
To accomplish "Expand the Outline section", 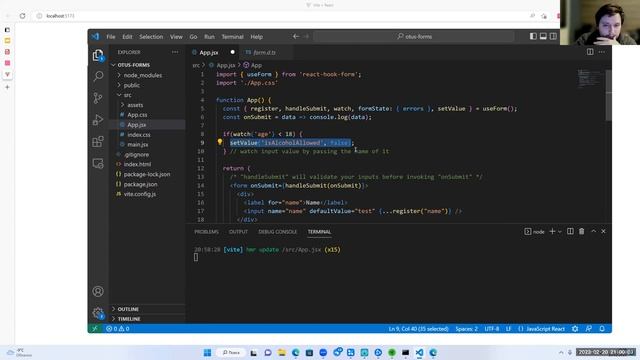I will point(147,309).
